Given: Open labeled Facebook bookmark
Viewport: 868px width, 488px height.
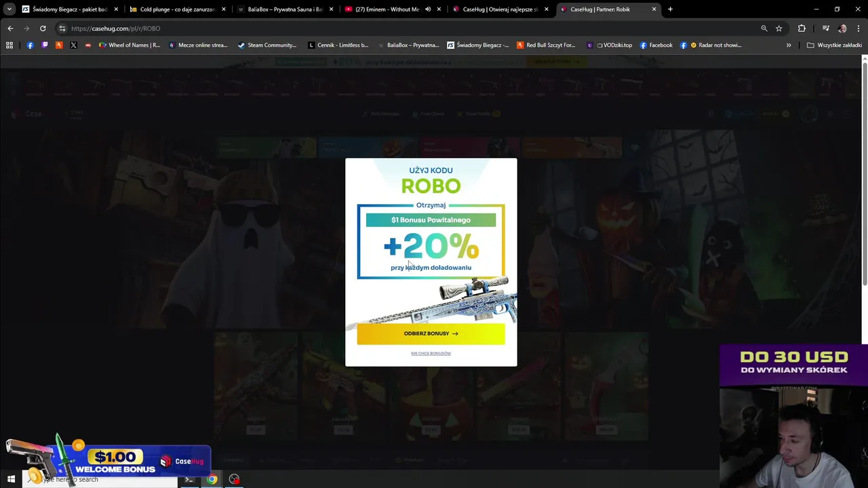Looking at the screenshot, I should click(656, 45).
